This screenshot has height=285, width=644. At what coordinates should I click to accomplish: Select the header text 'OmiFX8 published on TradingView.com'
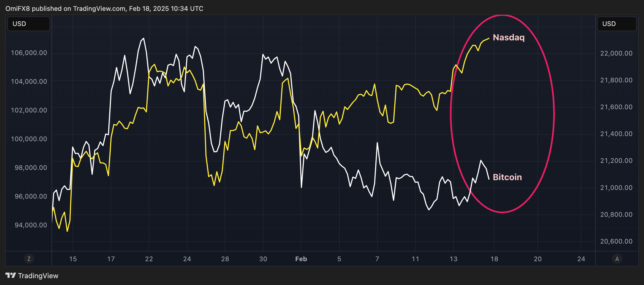click(66, 9)
